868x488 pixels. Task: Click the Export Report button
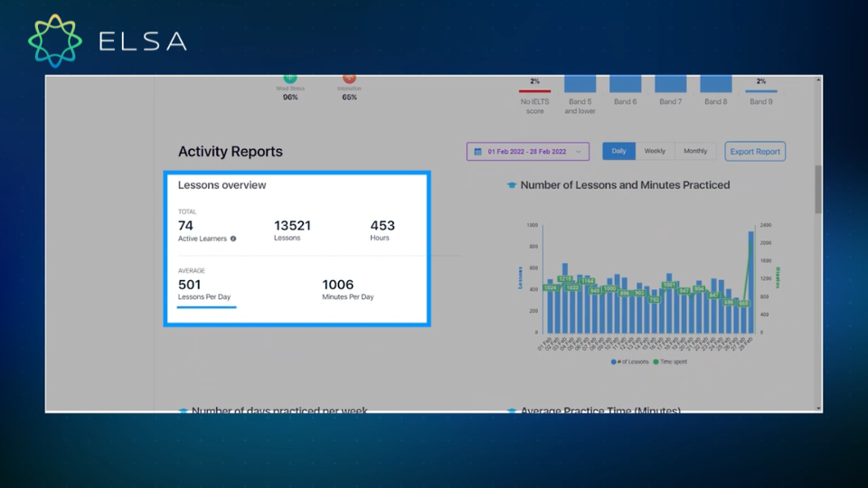pos(755,152)
